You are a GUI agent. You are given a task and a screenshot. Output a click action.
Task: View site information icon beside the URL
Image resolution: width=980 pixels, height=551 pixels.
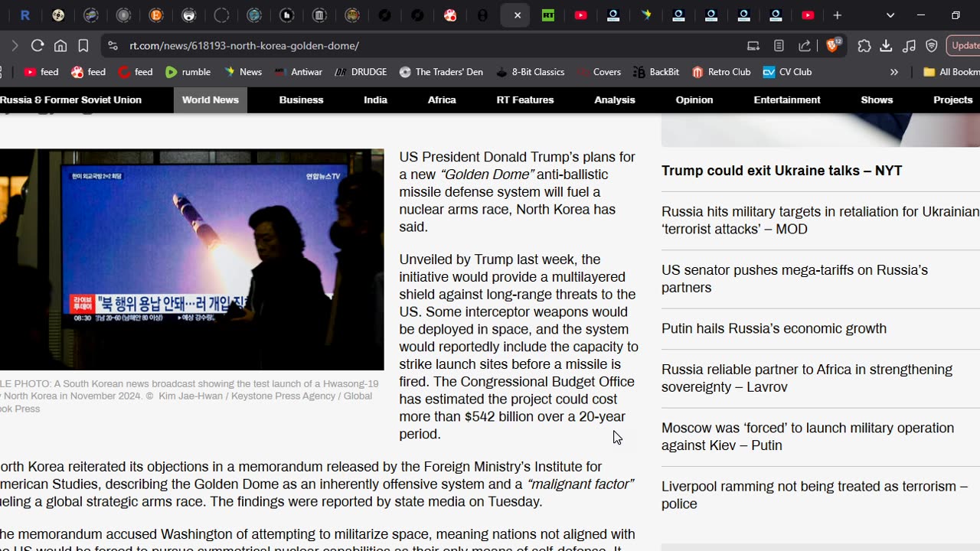click(113, 46)
